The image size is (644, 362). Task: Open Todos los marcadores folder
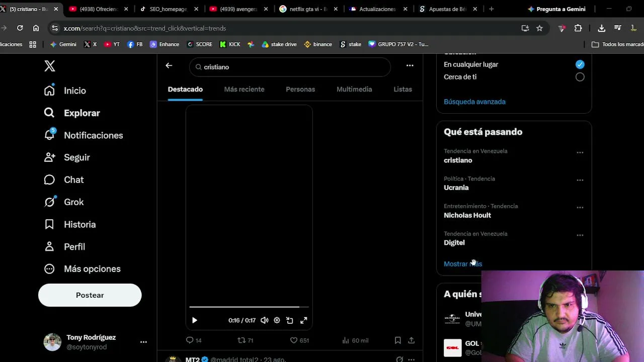(x=618, y=44)
